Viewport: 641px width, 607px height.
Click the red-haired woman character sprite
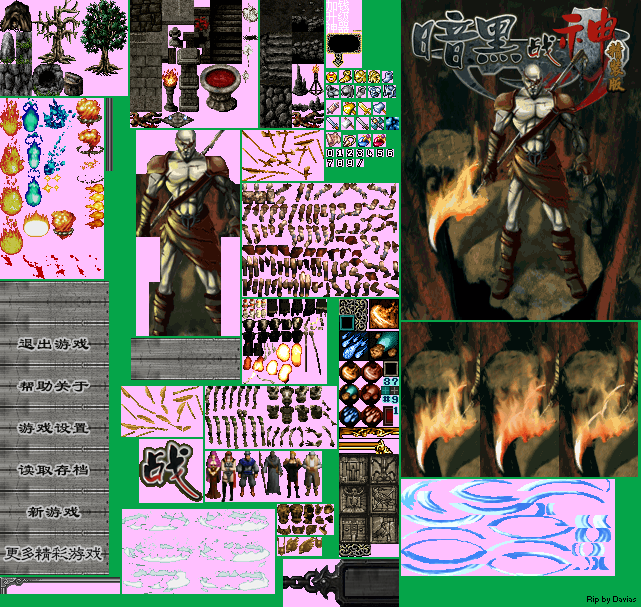tap(229, 477)
